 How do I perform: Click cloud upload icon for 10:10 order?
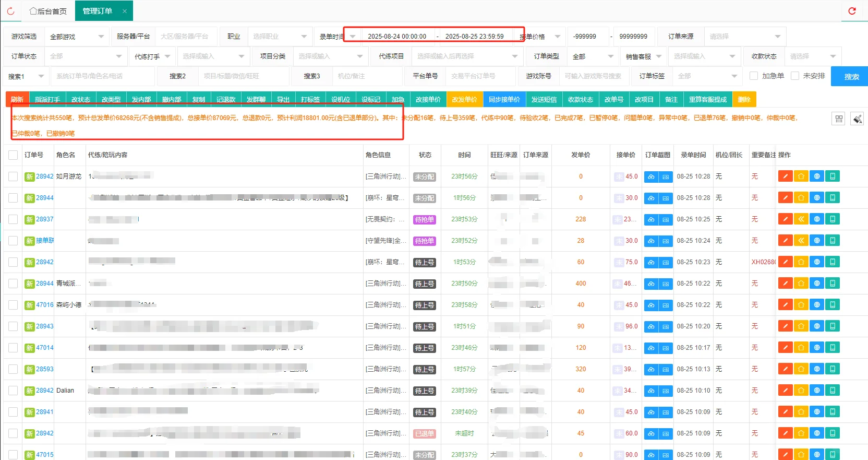click(651, 391)
